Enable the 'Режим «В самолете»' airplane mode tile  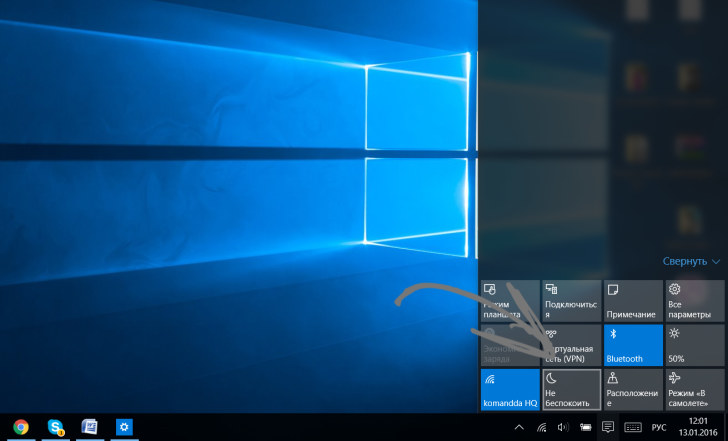click(694, 389)
